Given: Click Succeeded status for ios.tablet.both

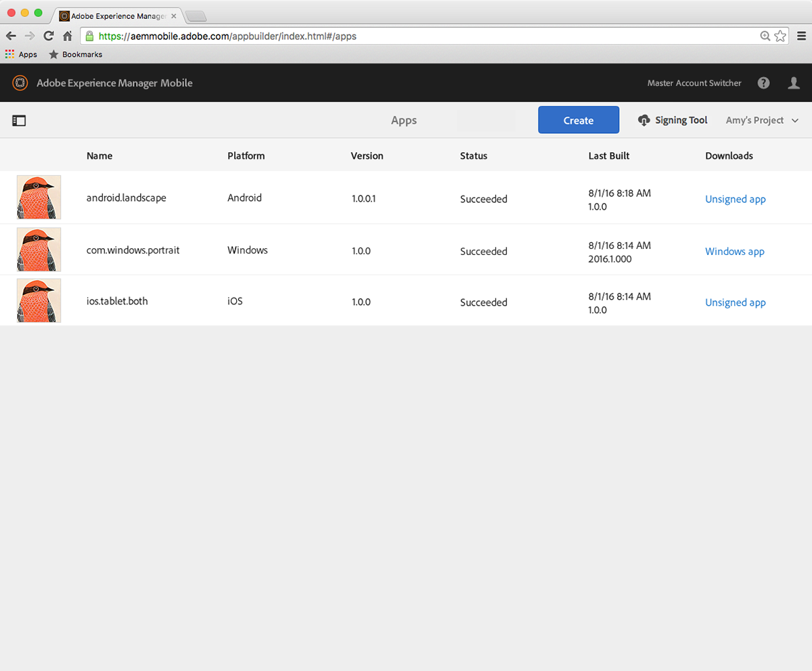Looking at the screenshot, I should pyautogui.click(x=484, y=302).
